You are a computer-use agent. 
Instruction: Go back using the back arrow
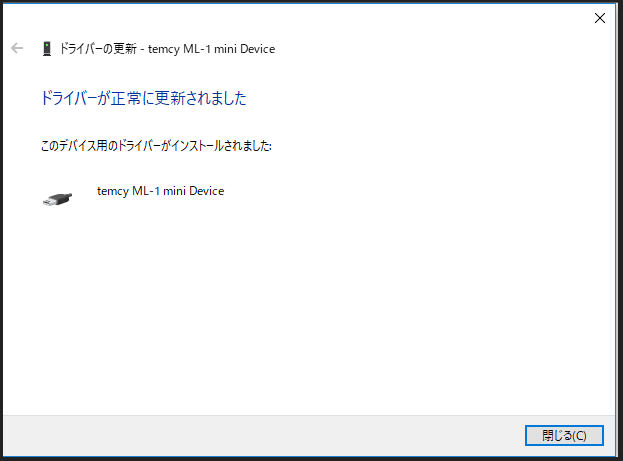pos(17,48)
